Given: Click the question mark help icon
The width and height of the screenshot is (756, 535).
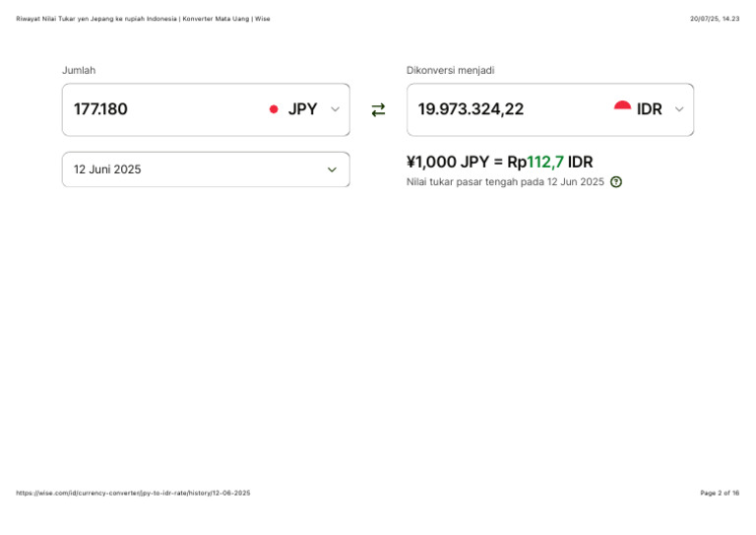Looking at the screenshot, I should tap(616, 182).
